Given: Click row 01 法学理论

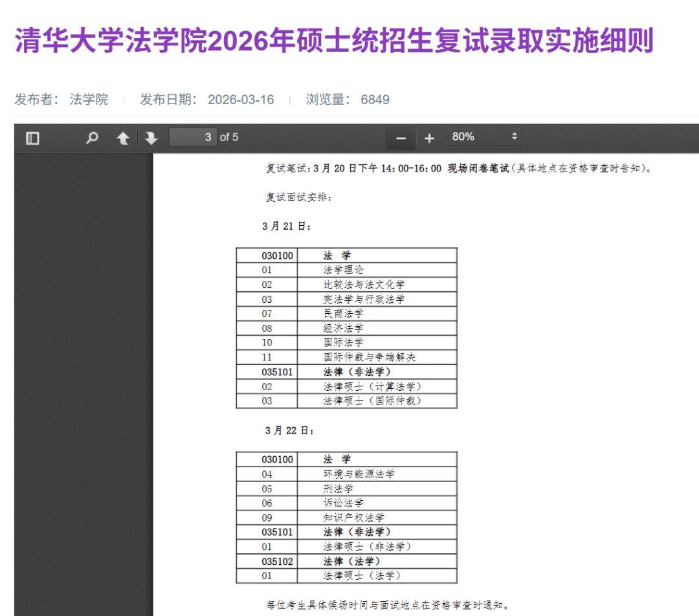Looking at the screenshot, I should coord(346,270).
